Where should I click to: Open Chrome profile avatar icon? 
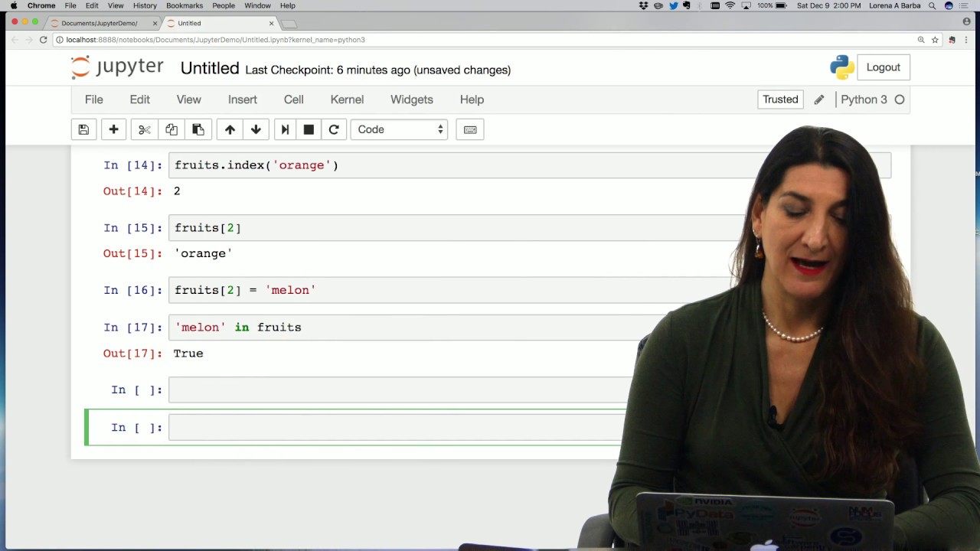[967, 21]
